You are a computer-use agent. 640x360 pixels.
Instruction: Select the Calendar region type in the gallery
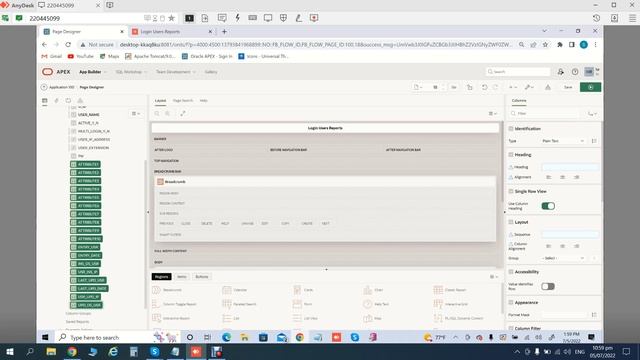coord(235,290)
